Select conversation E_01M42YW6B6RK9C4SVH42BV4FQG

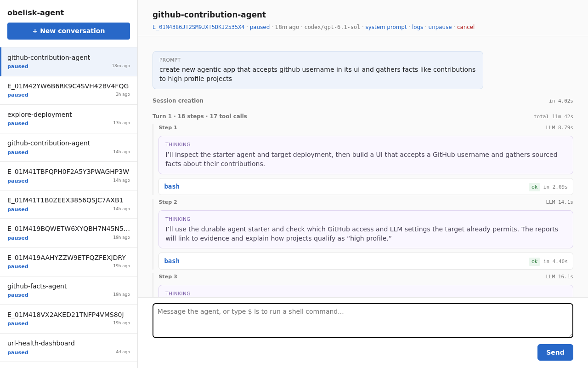coord(68,90)
